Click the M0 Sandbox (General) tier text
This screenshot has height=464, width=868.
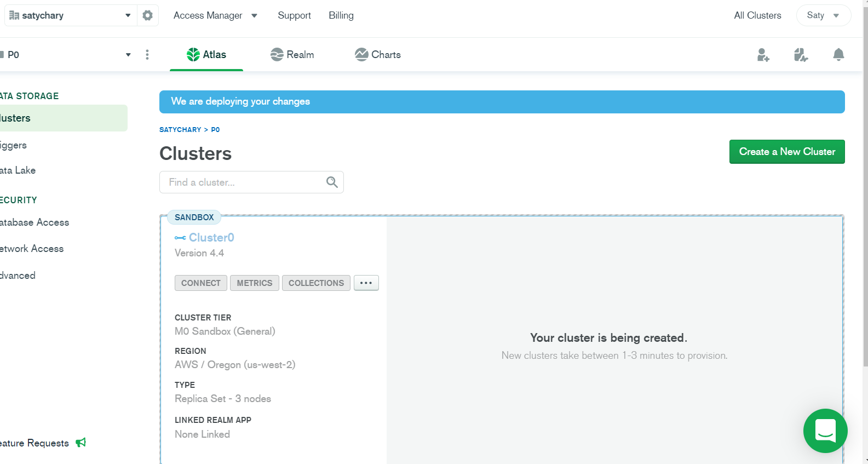tap(225, 331)
